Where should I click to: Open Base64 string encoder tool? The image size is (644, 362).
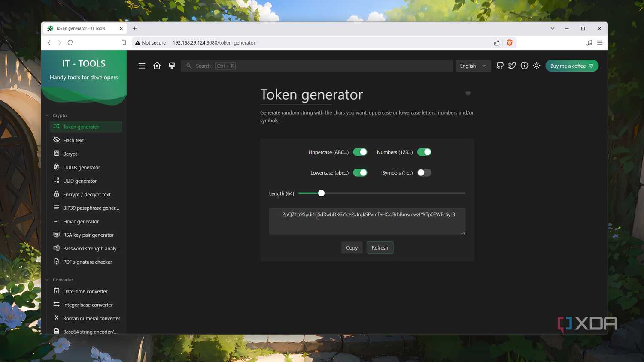(86, 331)
